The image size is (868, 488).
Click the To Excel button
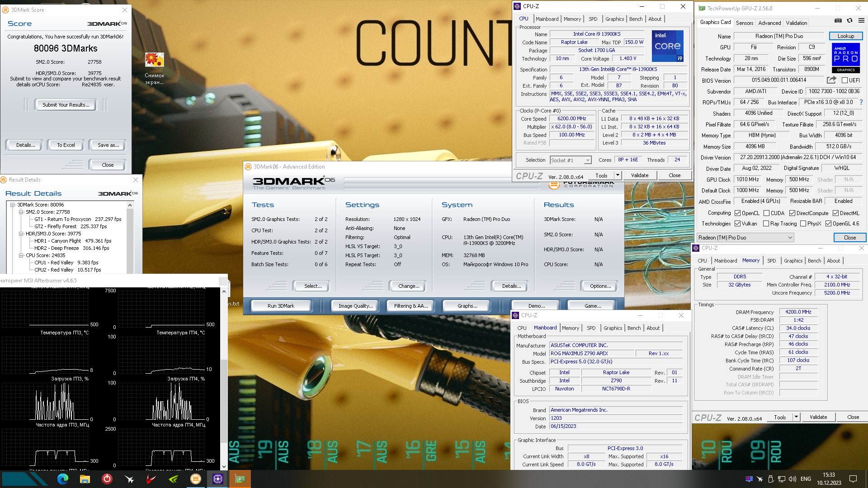(66, 145)
